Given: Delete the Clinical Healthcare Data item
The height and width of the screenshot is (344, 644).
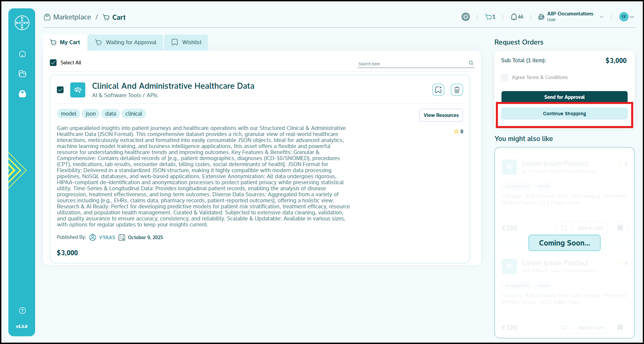Looking at the screenshot, I should click(x=457, y=90).
